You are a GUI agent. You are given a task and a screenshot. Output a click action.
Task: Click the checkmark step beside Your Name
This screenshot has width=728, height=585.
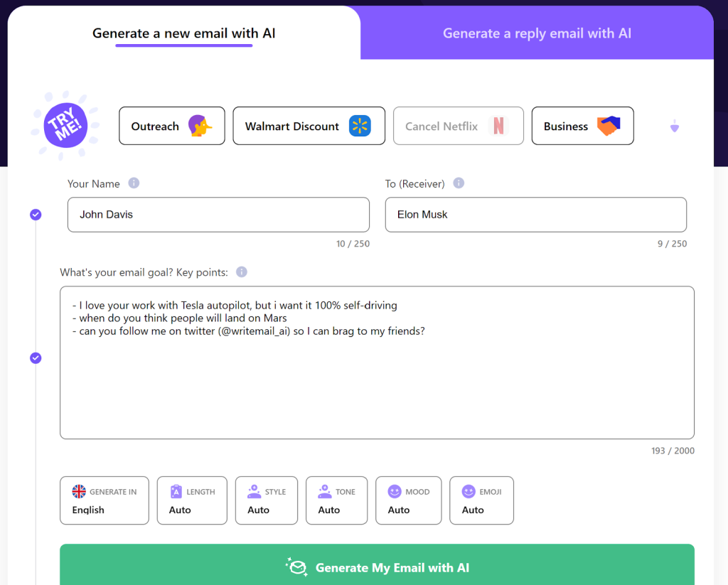point(36,215)
